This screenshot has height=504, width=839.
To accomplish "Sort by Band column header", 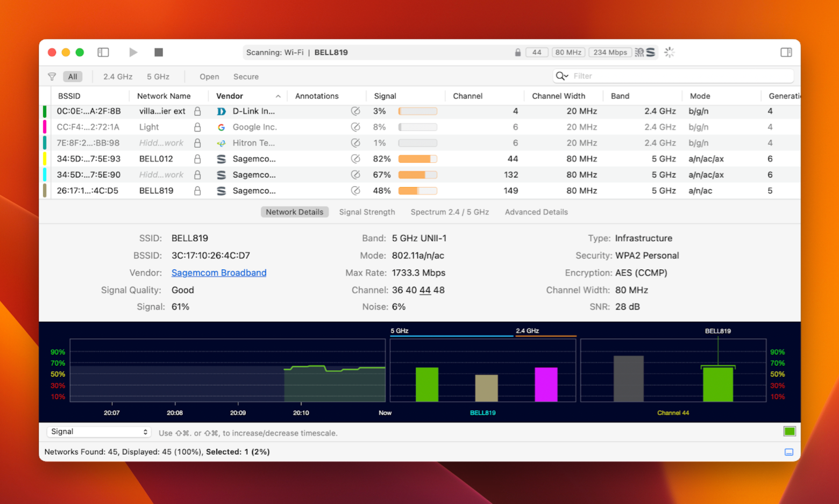I will pos(620,96).
